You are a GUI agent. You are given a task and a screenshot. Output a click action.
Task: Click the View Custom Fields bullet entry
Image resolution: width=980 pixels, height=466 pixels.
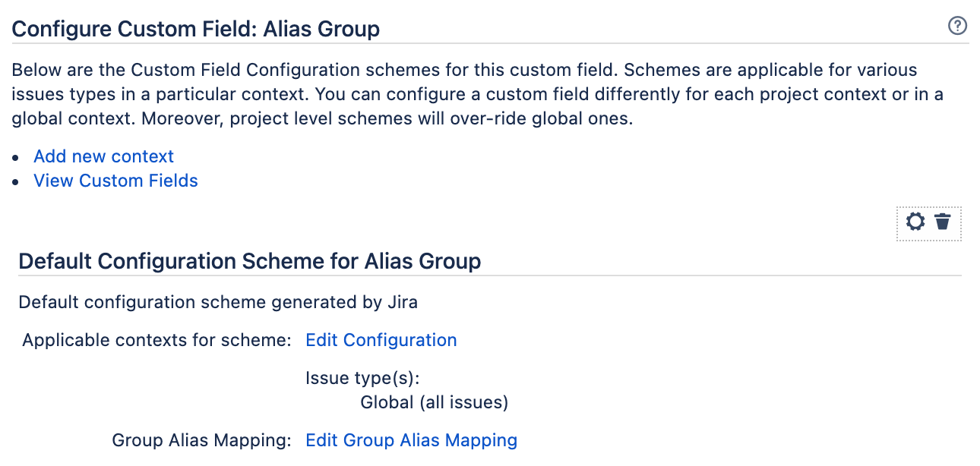(115, 181)
